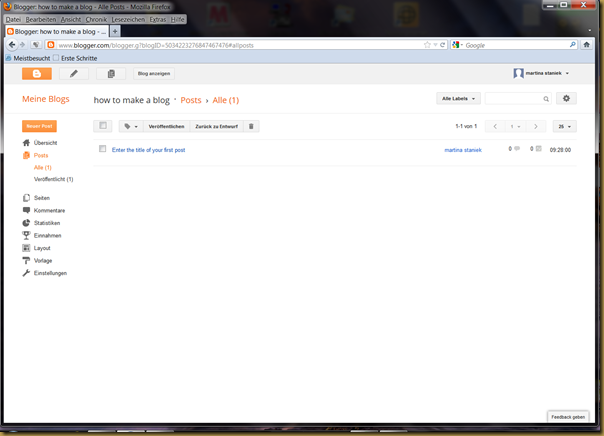Open Seiten in the sidebar

42,198
